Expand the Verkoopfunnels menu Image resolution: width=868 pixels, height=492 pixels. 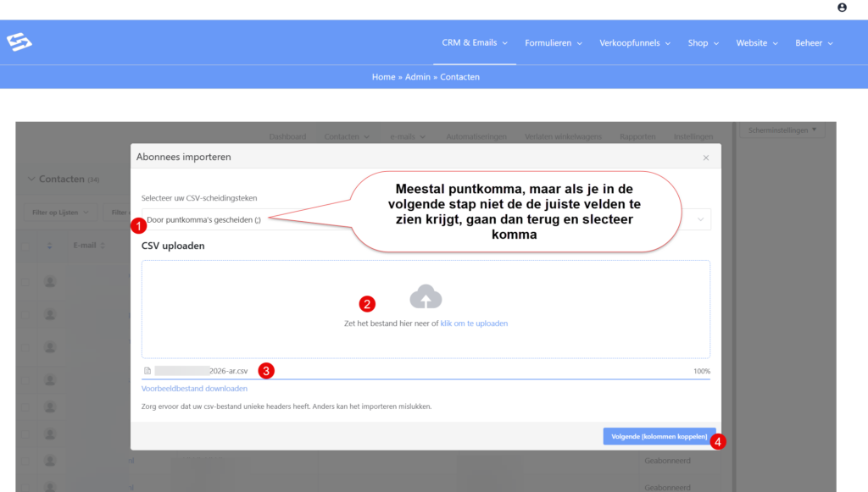click(x=634, y=43)
